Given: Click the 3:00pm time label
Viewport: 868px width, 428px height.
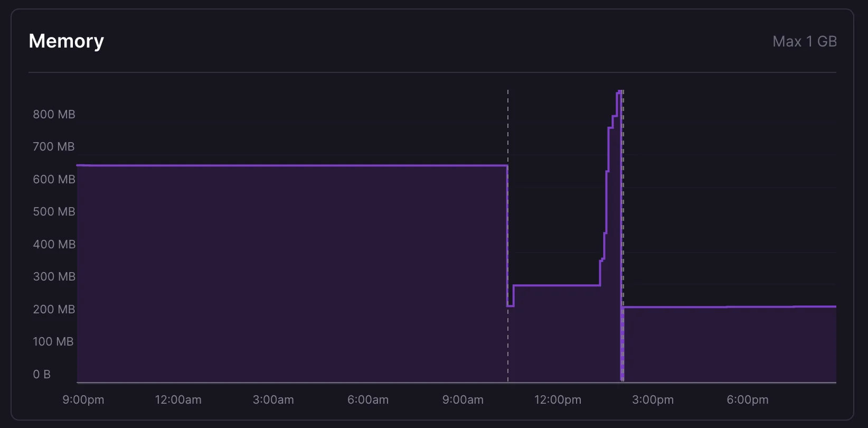Looking at the screenshot, I should point(653,399).
